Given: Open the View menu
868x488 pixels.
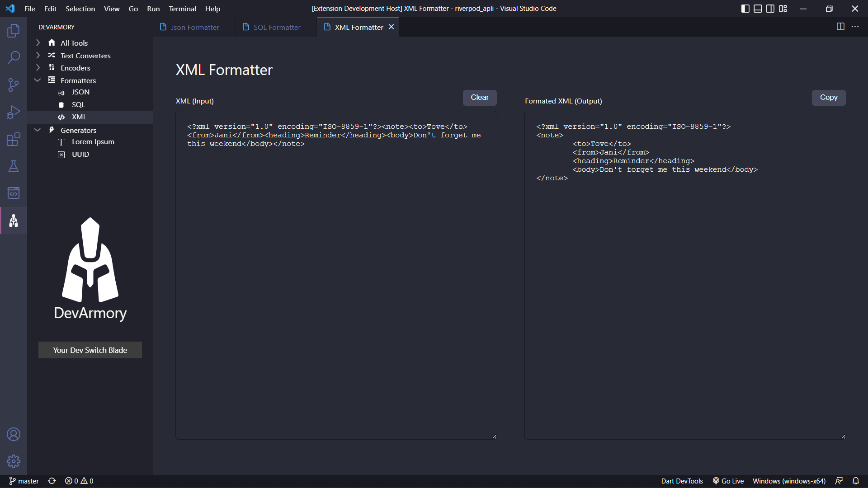Looking at the screenshot, I should (x=112, y=9).
